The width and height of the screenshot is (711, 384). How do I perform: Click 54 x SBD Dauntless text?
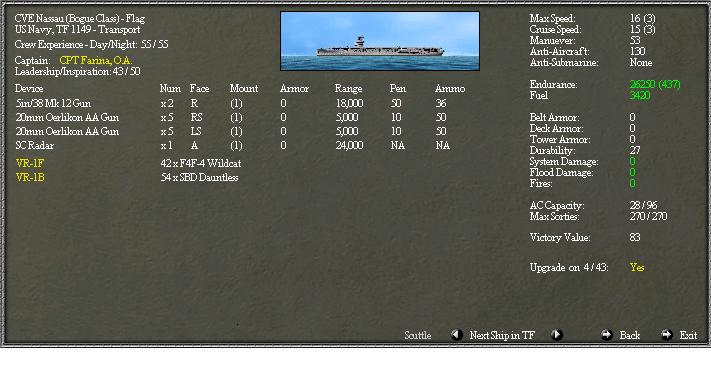[x=200, y=177]
